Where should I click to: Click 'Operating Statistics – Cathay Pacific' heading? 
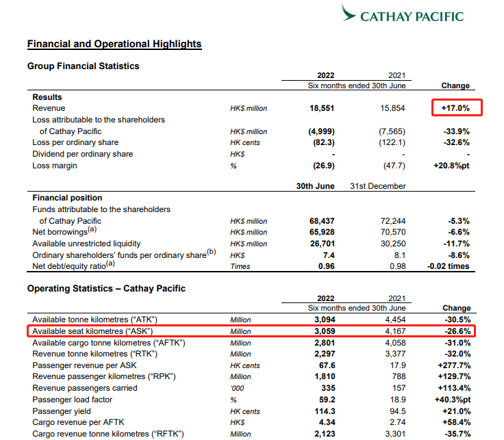[106, 288]
